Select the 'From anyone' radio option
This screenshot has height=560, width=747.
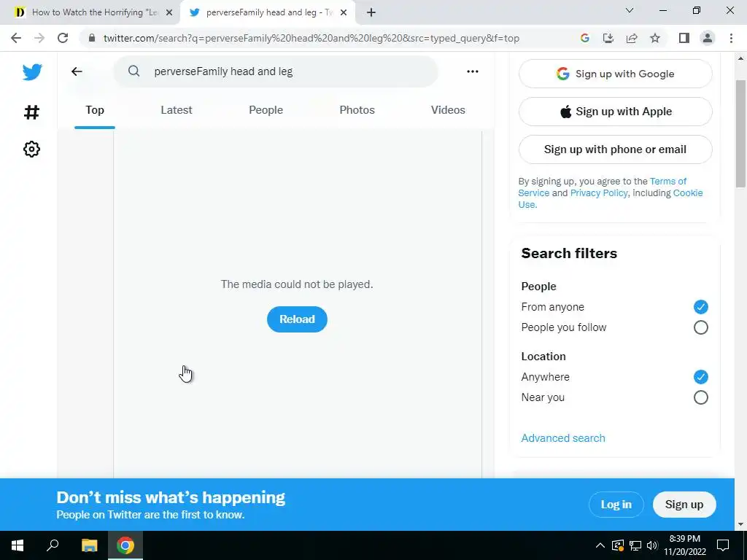[x=700, y=307]
